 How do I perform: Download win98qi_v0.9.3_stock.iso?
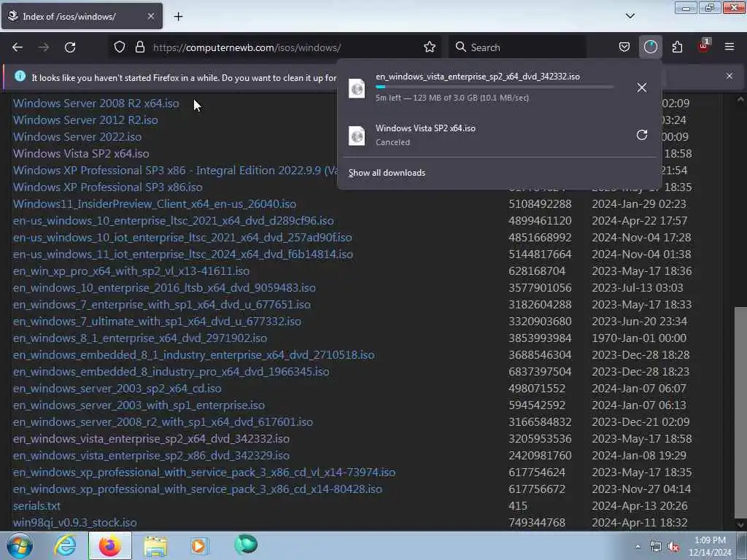pos(75,522)
